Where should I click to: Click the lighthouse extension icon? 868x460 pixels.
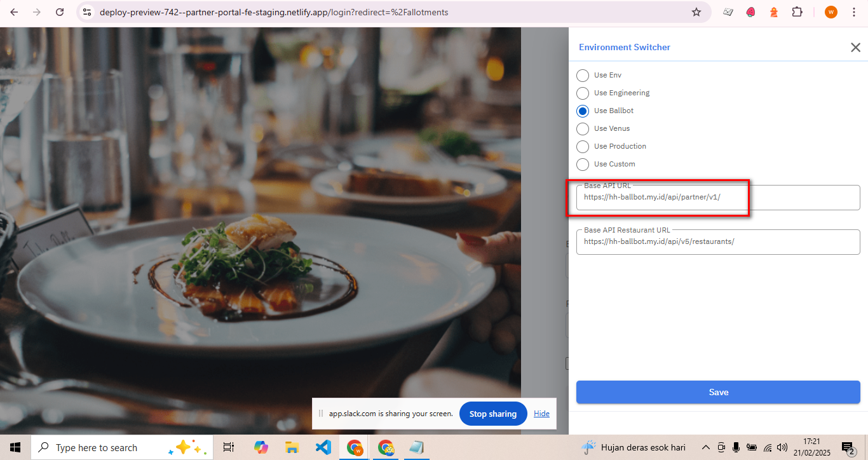coord(774,12)
